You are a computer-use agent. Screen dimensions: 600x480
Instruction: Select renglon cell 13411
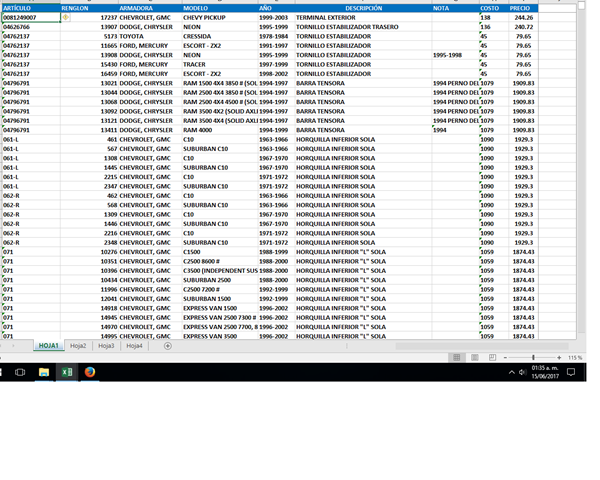click(89, 130)
